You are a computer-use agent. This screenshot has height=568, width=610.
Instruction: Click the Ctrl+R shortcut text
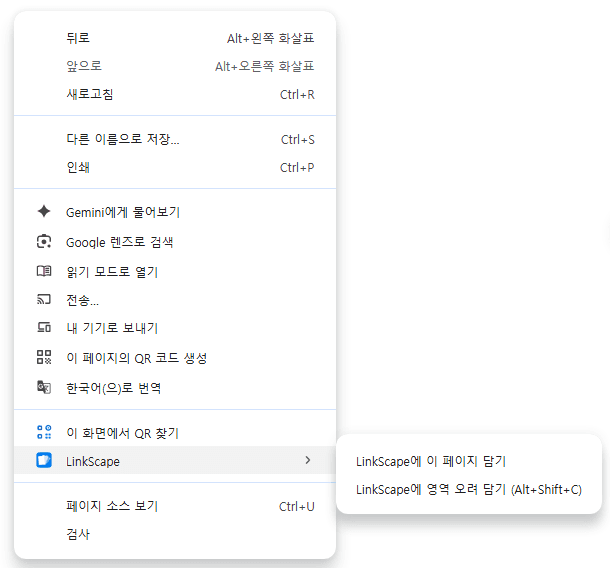click(x=297, y=95)
